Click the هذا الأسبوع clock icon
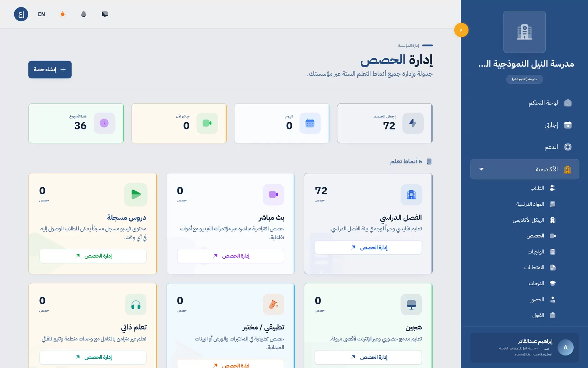The width and height of the screenshot is (588, 368). point(104,123)
